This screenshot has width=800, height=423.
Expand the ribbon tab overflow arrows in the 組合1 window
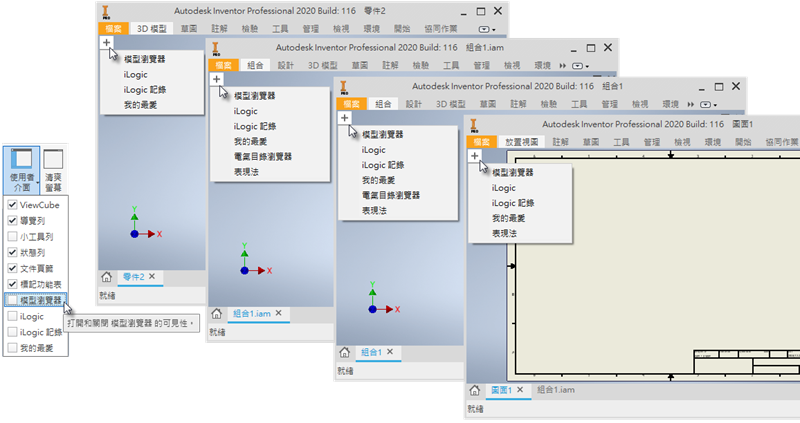click(691, 105)
